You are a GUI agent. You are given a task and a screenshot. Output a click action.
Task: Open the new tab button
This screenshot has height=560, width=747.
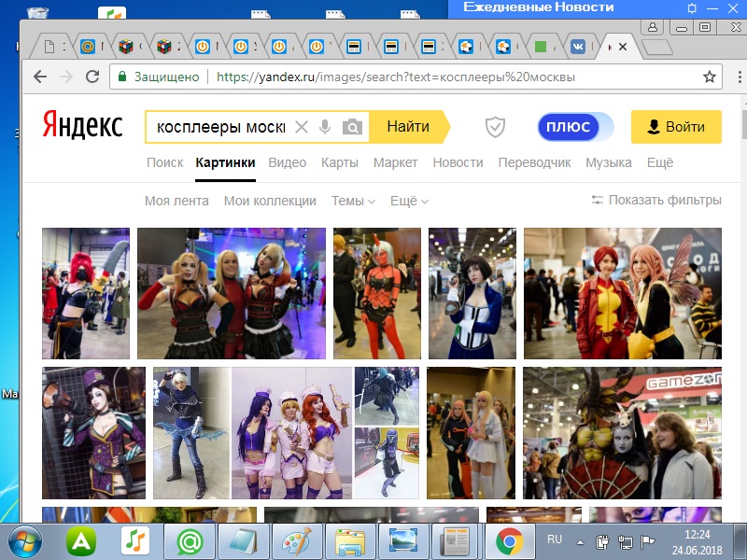[657, 48]
